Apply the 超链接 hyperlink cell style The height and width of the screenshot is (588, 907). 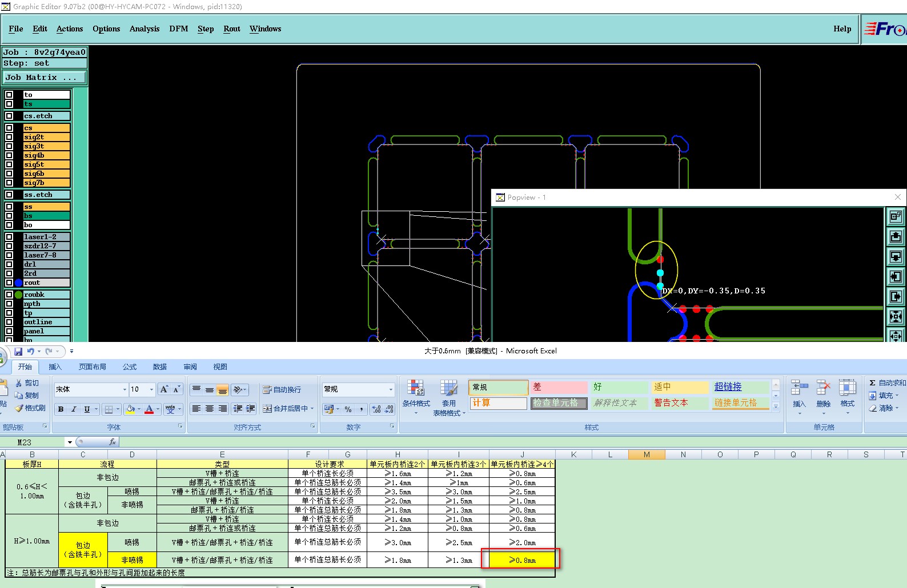(740, 387)
